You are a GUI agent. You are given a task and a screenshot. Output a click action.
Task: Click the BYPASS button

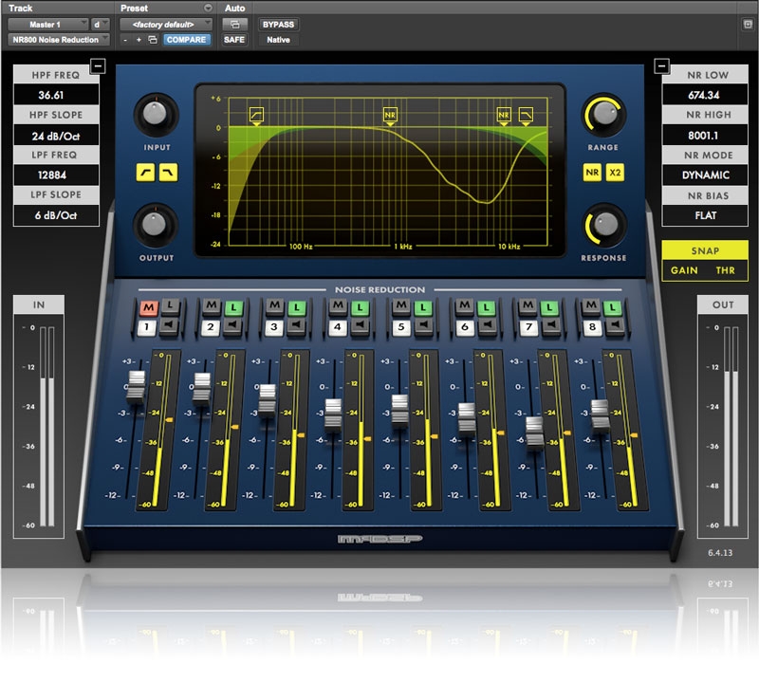point(278,24)
